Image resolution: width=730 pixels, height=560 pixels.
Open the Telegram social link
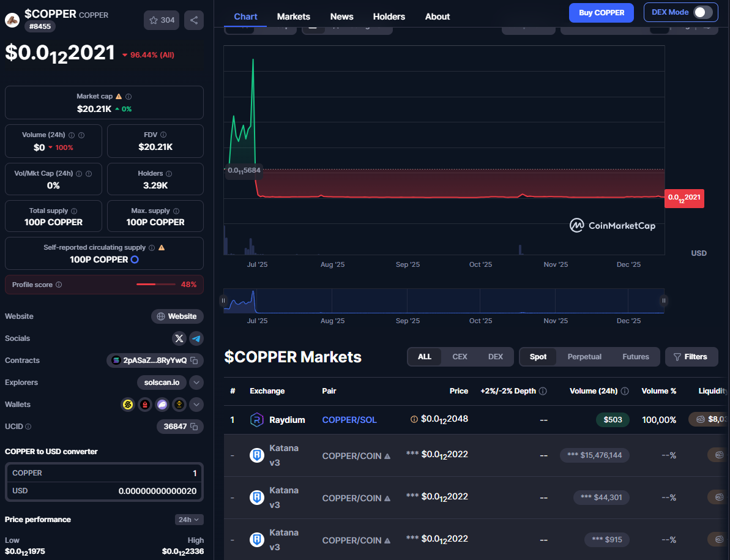196,338
